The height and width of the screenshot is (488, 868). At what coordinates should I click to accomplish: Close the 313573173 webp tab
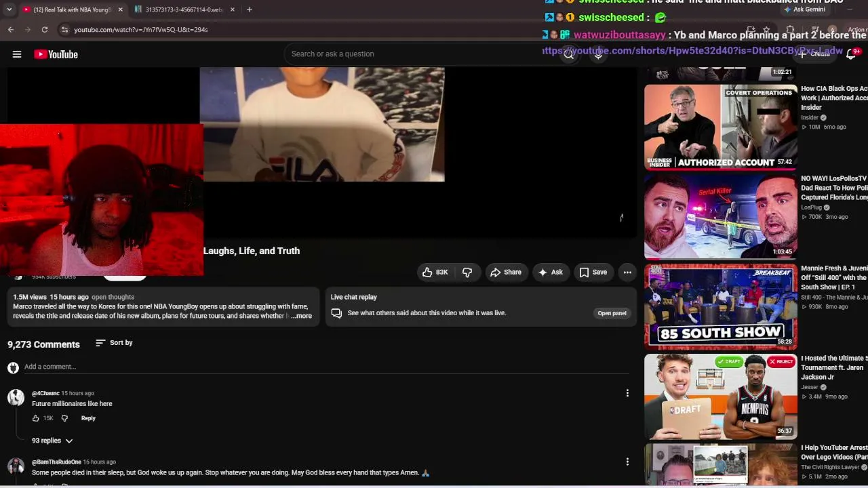pos(233,9)
